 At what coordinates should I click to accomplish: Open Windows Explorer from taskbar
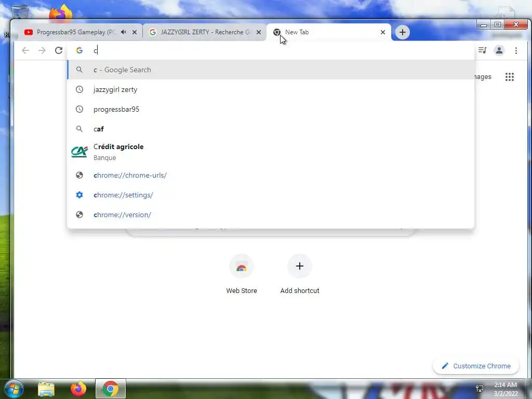point(46,389)
